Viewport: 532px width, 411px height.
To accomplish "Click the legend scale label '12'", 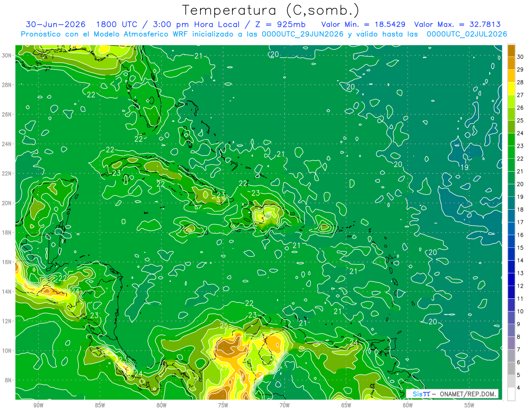I will coord(520,286).
